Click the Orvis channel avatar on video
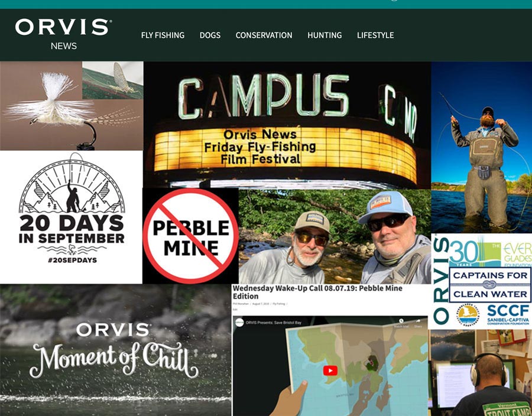 (239, 323)
